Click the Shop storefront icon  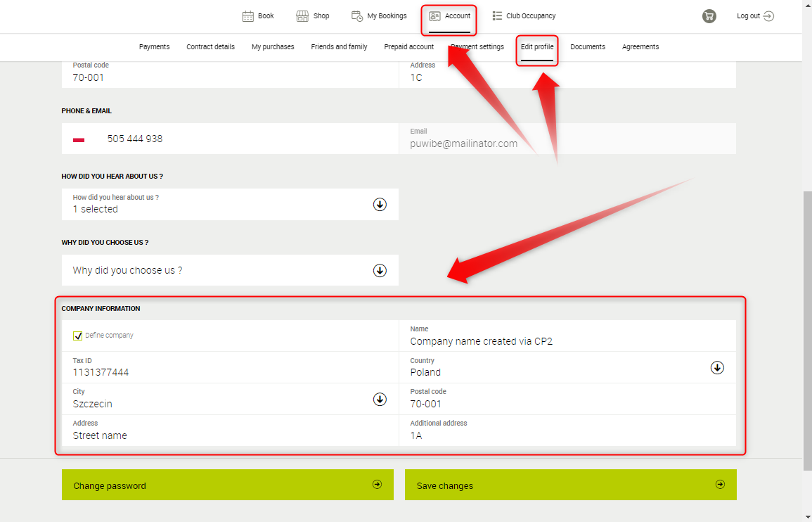302,16
